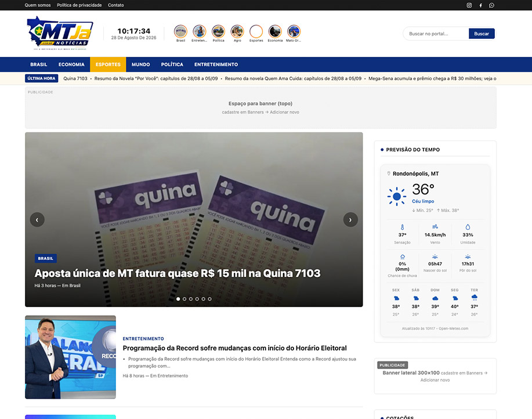Open the Economia story circle

pyautogui.click(x=275, y=31)
